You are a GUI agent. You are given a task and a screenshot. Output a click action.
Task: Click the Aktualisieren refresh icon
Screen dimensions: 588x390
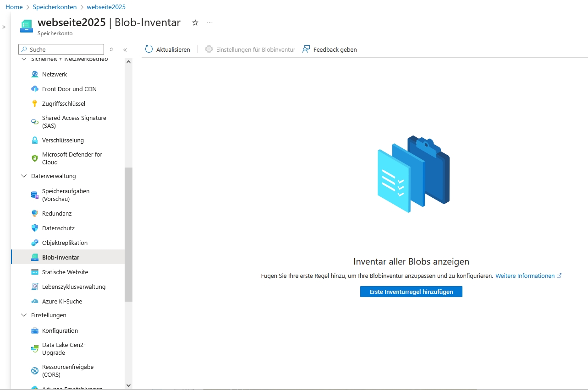coord(149,49)
